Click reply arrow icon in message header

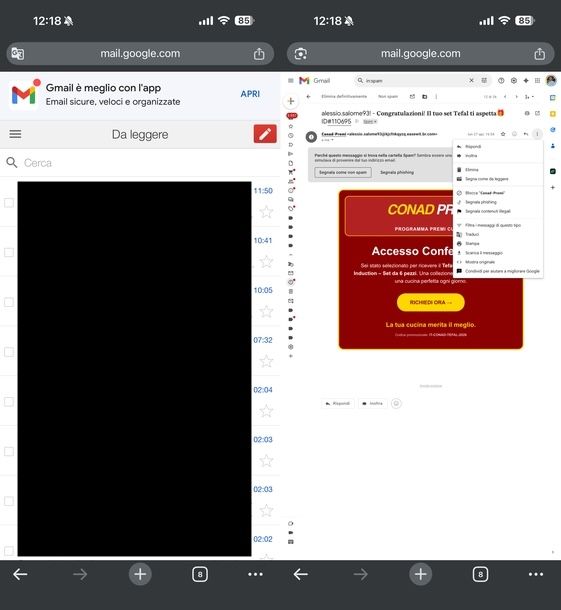[x=526, y=134]
